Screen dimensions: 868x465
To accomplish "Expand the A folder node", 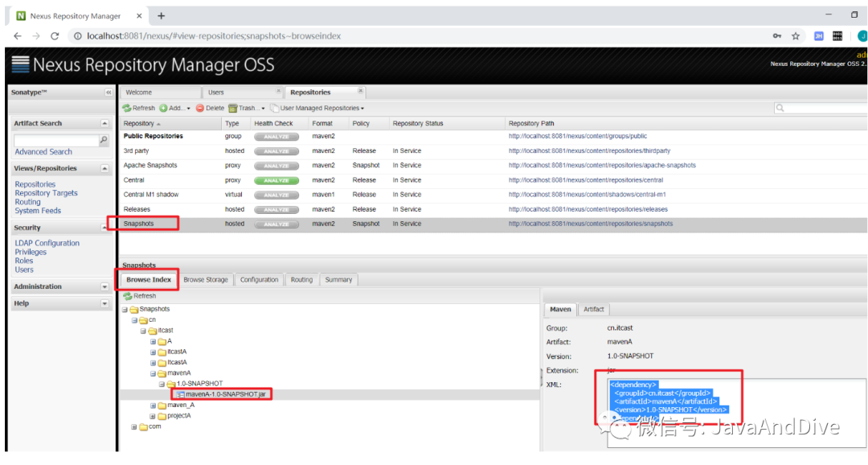I will pos(153,341).
